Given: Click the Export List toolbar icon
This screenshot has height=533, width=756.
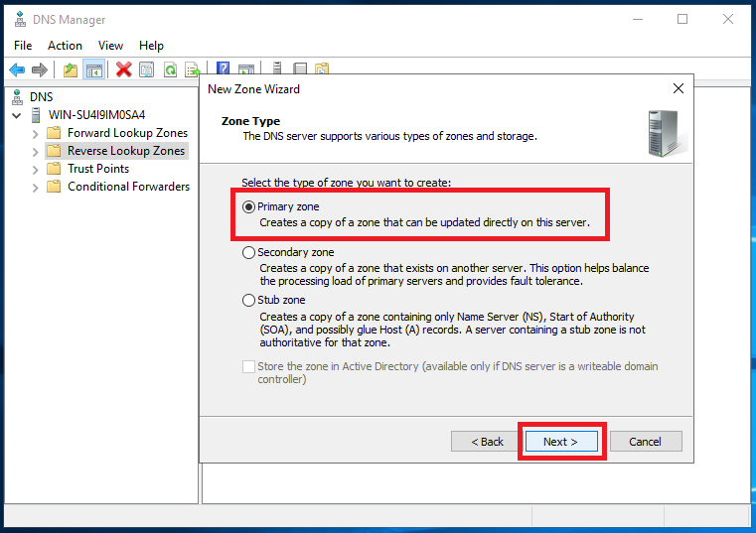Looking at the screenshot, I should coord(193,69).
